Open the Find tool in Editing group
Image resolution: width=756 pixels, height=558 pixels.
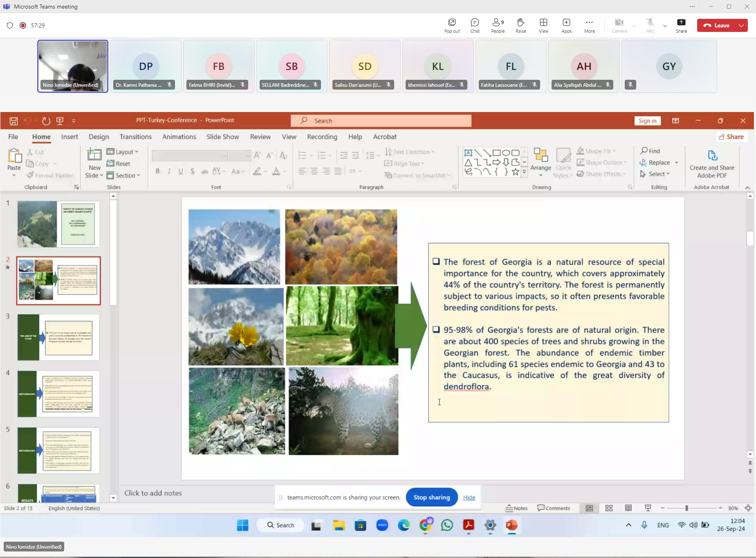point(651,151)
